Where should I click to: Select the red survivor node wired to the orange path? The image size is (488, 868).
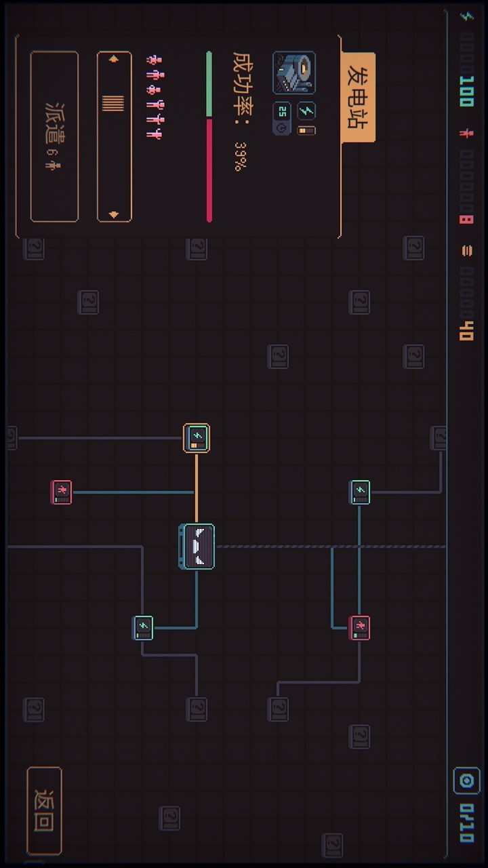61,492
